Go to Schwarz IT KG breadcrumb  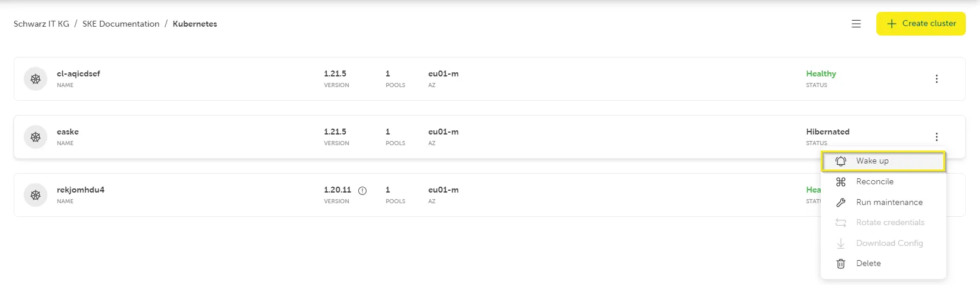[x=41, y=24]
